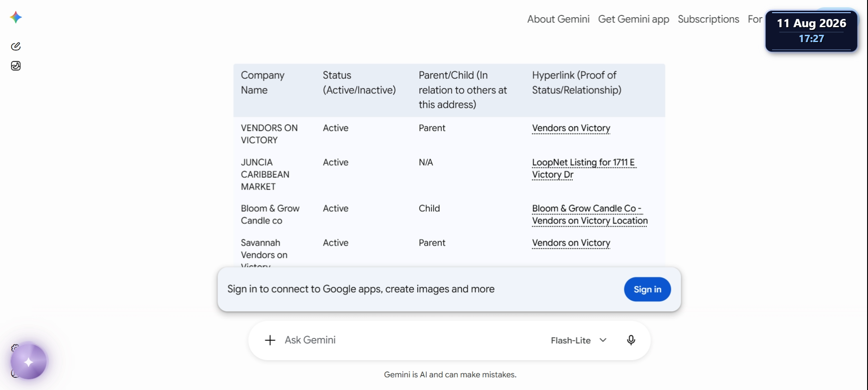Select the VENDORS ON VICTORY company name cell

269,134
